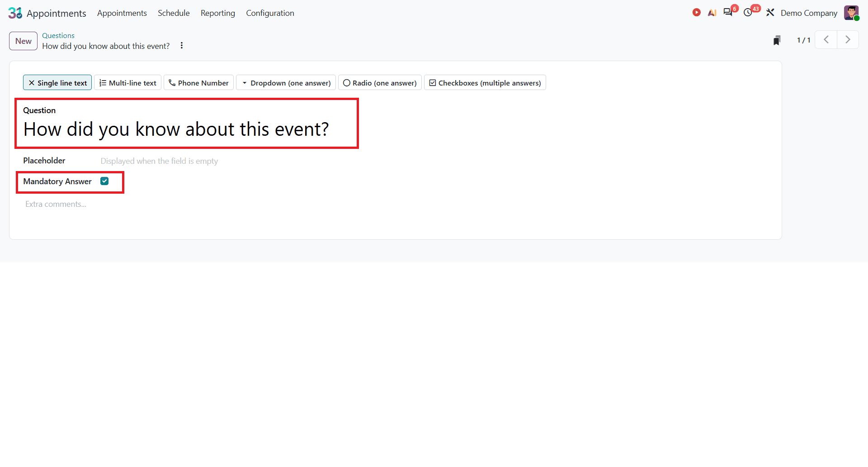Click the New button
Screen dimensions: 868x467
click(x=23, y=41)
